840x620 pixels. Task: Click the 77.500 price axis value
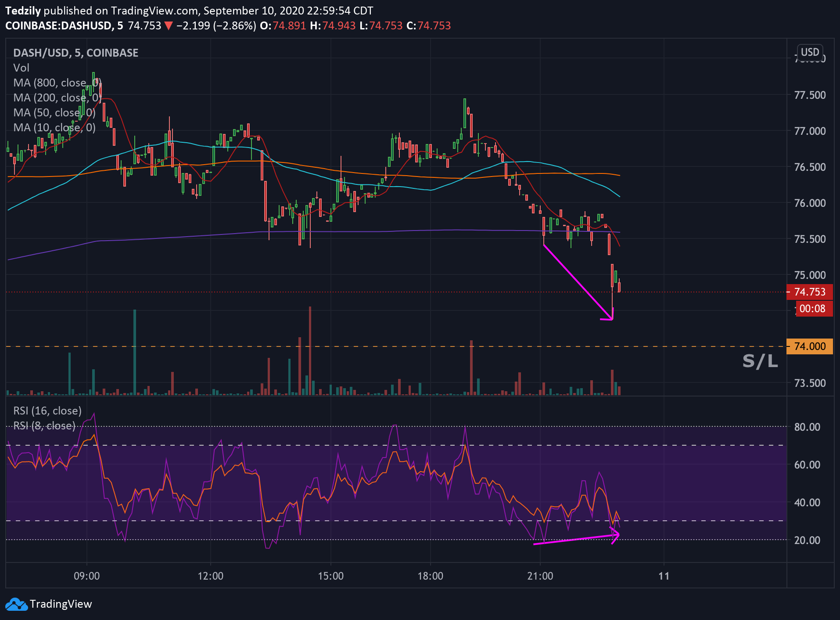(810, 95)
